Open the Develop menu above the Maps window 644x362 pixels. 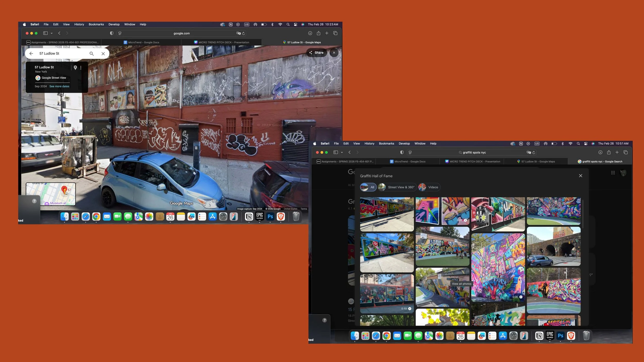point(114,24)
